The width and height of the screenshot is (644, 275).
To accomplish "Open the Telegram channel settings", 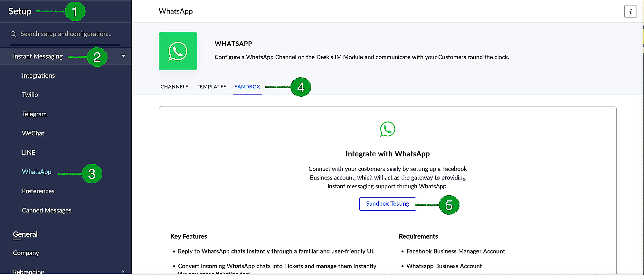I will coord(34,114).
